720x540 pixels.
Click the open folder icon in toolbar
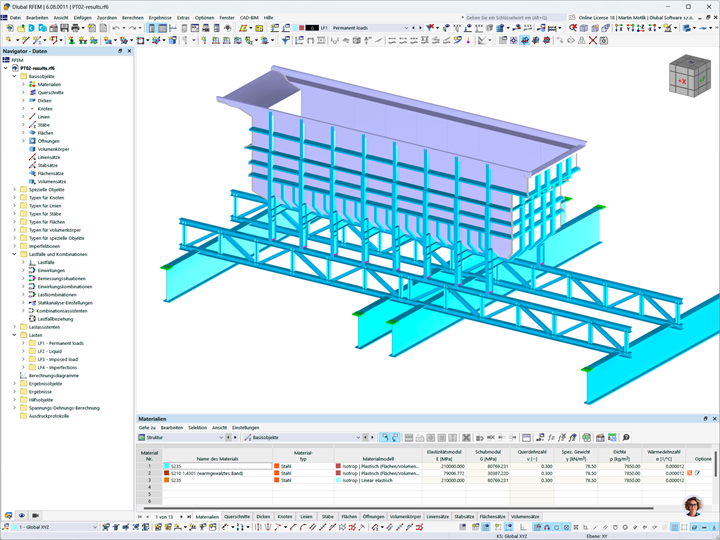point(21,28)
